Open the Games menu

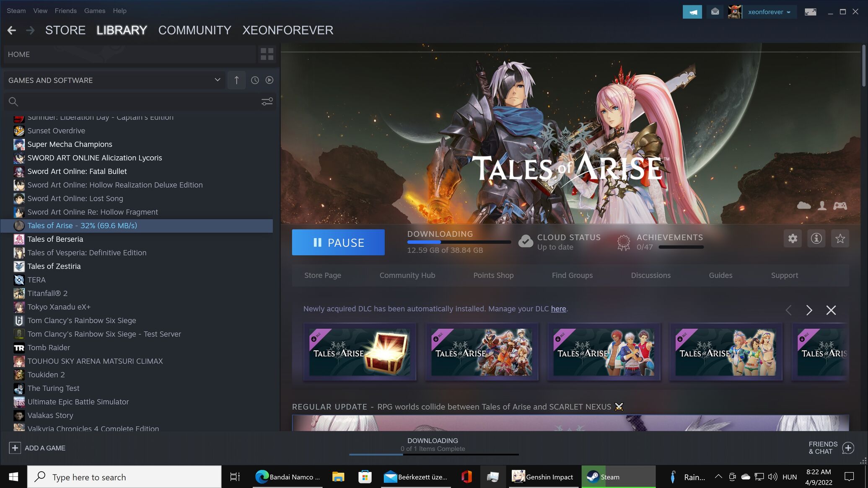(95, 10)
